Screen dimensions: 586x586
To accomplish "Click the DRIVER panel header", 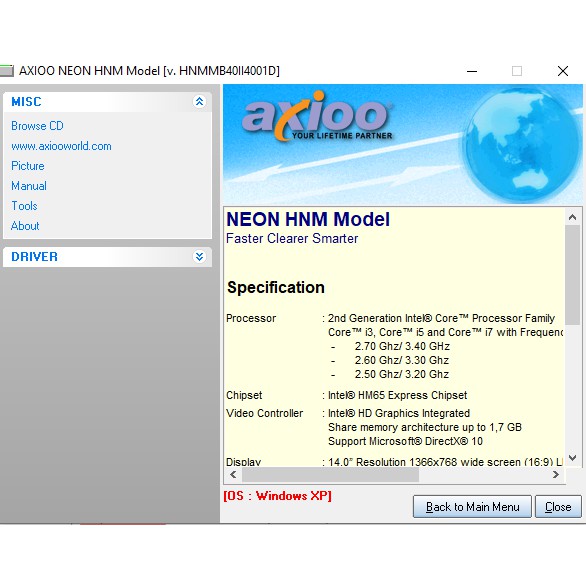I will (107, 257).
